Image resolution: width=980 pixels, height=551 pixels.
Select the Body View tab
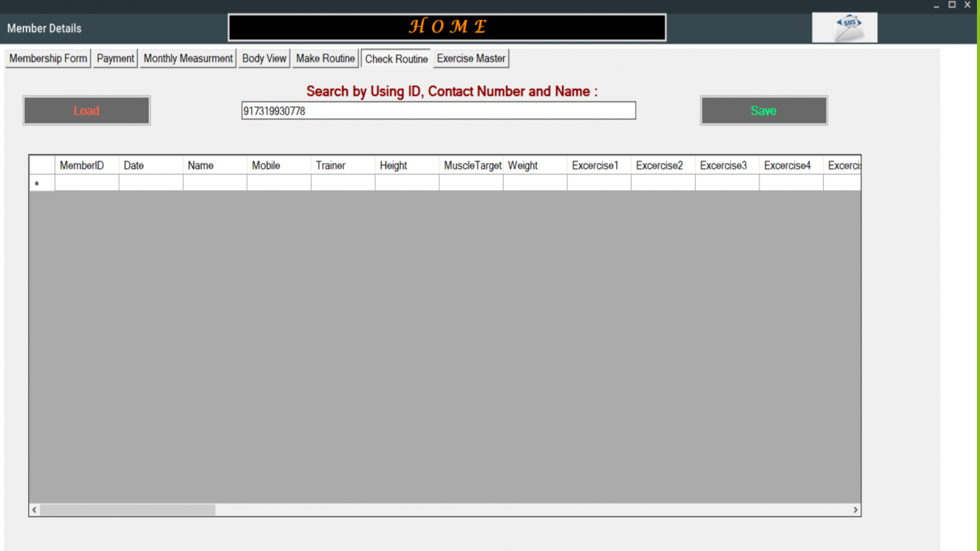264,58
